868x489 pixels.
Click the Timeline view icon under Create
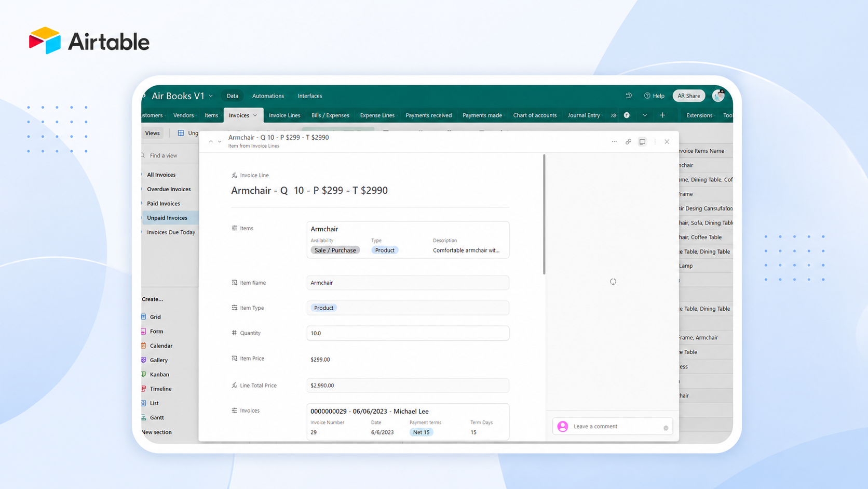[x=144, y=389]
